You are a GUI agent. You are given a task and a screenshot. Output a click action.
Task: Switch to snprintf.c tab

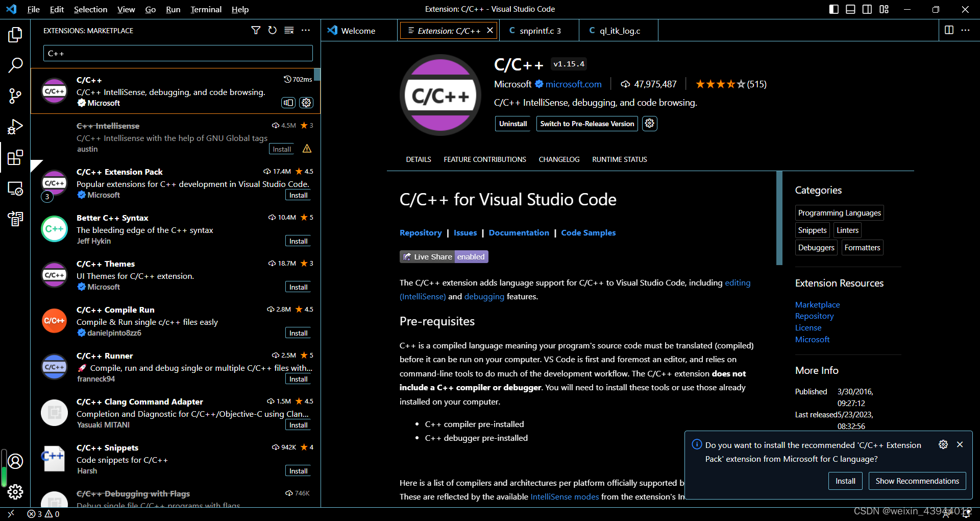point(540,31)
